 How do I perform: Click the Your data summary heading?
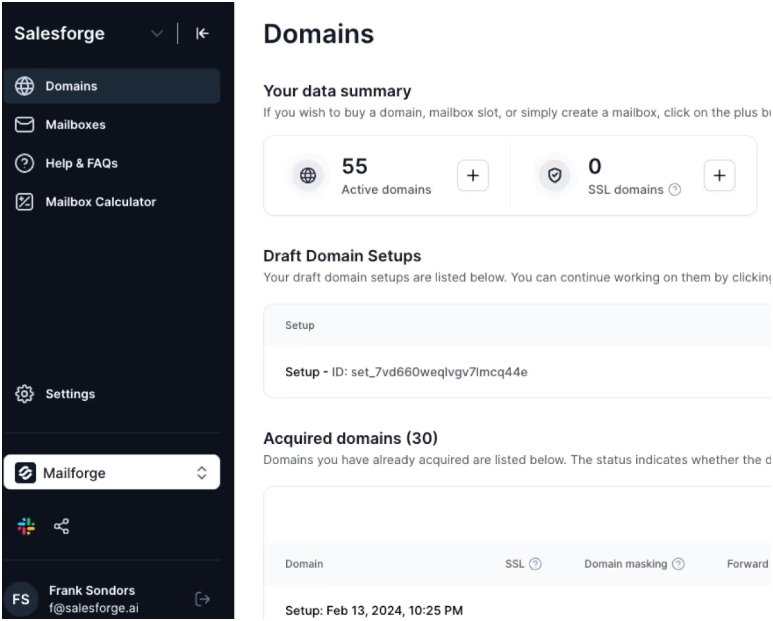(x=337, y=91)
